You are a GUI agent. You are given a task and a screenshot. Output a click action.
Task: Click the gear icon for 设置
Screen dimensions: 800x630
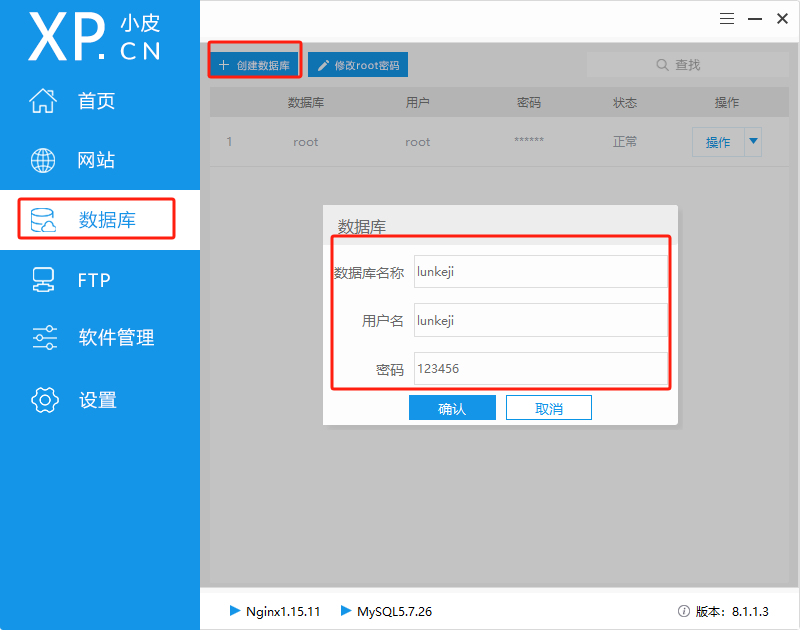pos(44,400)
